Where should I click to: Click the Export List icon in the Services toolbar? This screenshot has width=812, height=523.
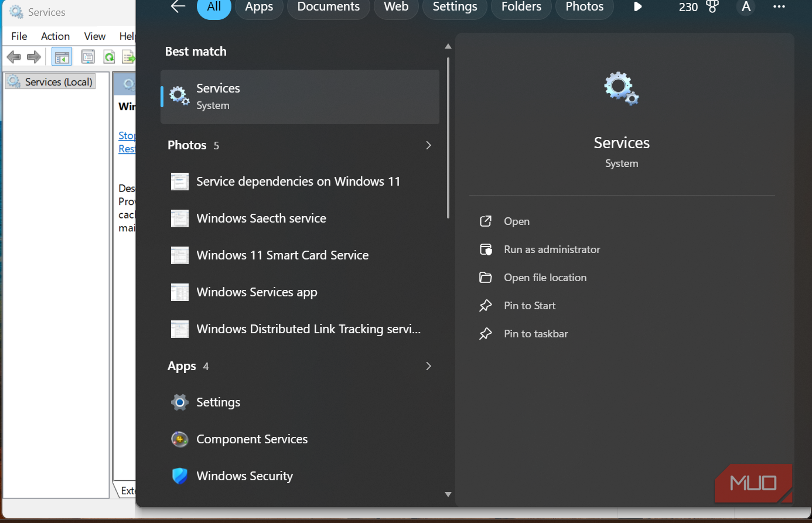click(128, 57)
